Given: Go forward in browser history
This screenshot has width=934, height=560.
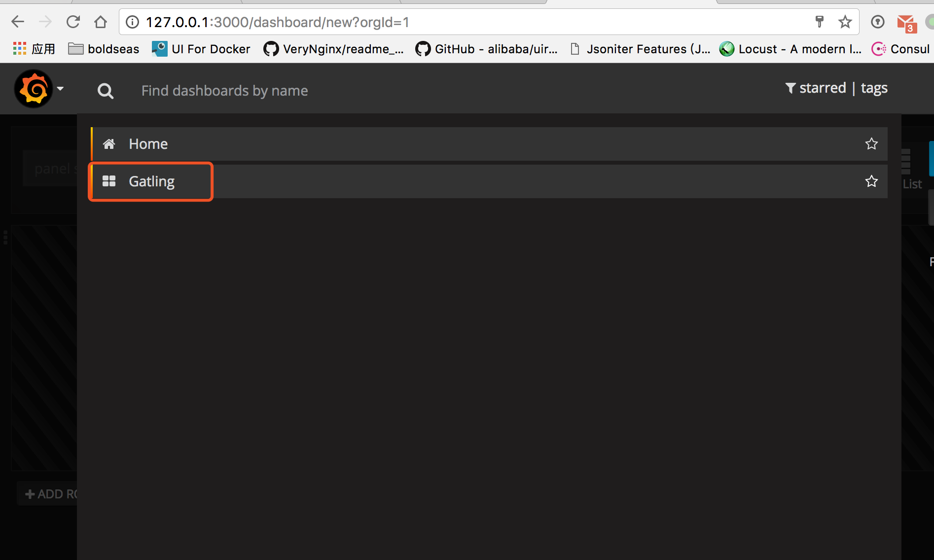Looking at the screenshot, I should click(45, 22).
